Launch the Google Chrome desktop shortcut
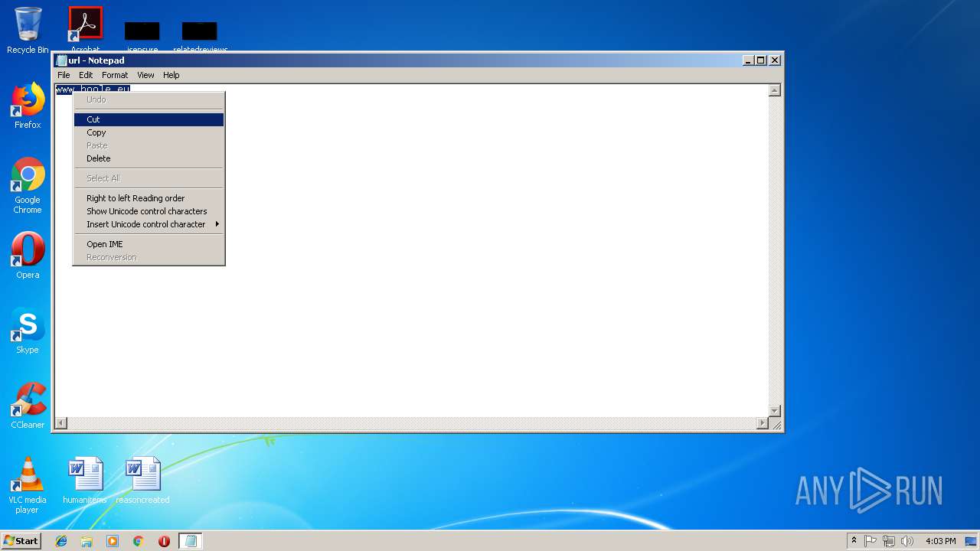980x551 pixels. (x=28, y=185)
